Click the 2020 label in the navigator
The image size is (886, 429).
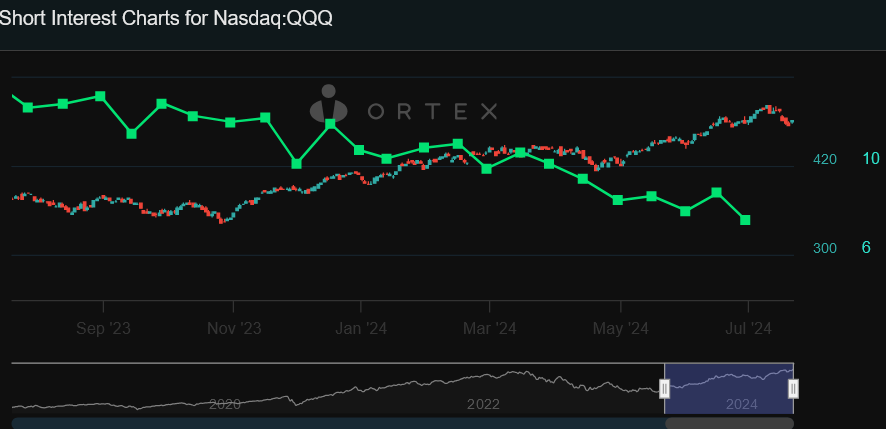pyautogui.click(x=225, y=405)
